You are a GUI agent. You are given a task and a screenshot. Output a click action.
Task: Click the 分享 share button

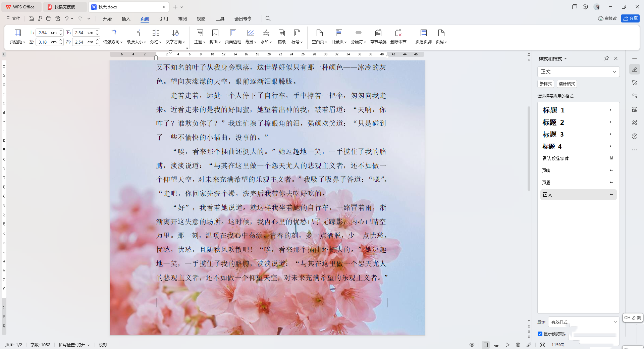(x=630, y=18)
